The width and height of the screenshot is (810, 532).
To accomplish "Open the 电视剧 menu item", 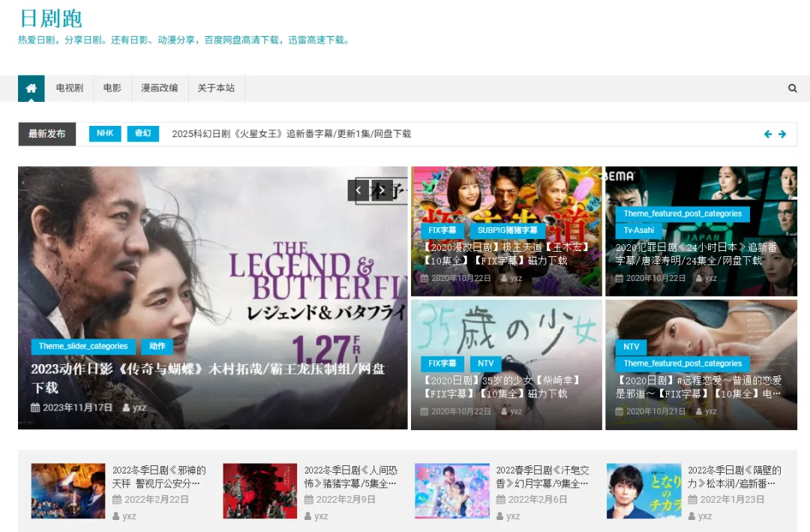I will (70, 88).
